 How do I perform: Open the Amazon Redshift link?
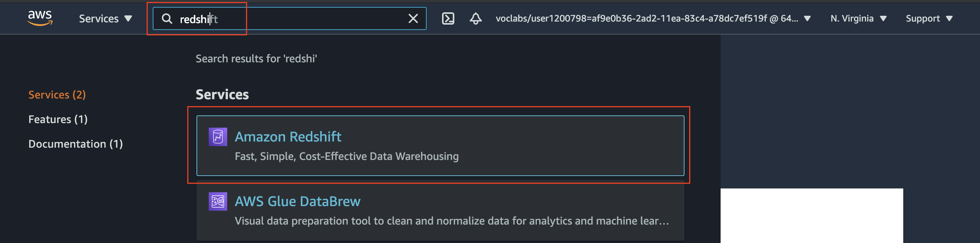coord(288,137)
